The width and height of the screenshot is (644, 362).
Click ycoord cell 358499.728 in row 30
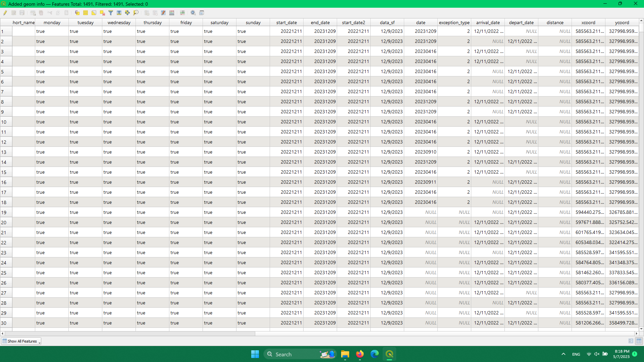tap(622, 323)
